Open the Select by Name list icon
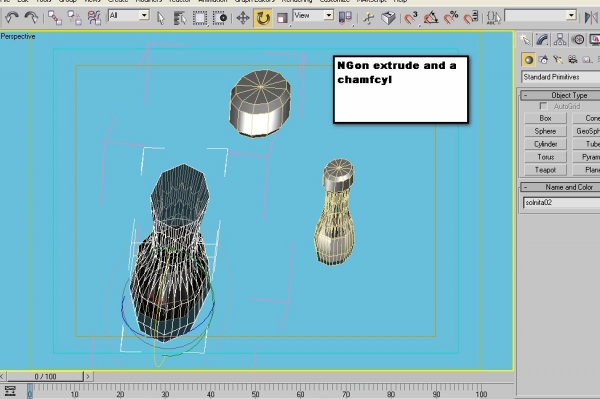 (x=180, y=18)
